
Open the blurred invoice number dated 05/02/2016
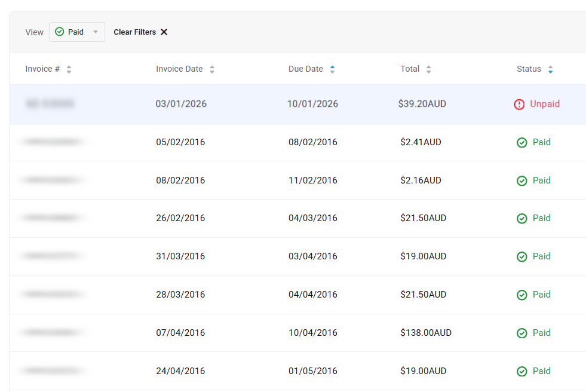point(51,142)
